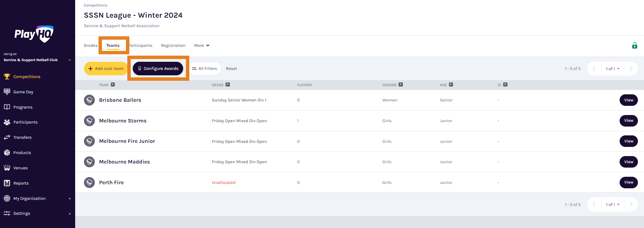Open Participants in the sidebar
The height and width of the screenshot is (228, 644).
[25, 122]
